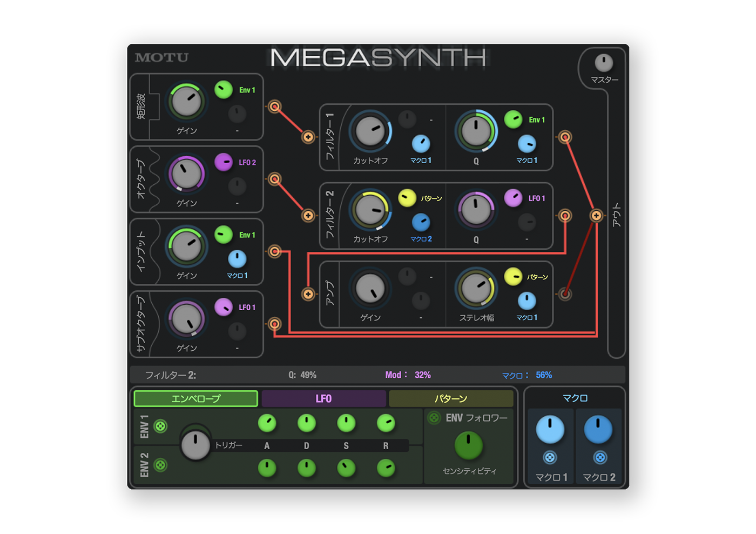Click the インプット ゲイン knob
The image size is (756, 534).
pos(186,246)
